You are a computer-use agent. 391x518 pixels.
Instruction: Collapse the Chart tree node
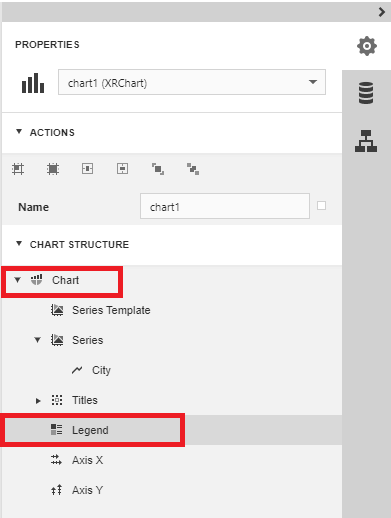18,280
